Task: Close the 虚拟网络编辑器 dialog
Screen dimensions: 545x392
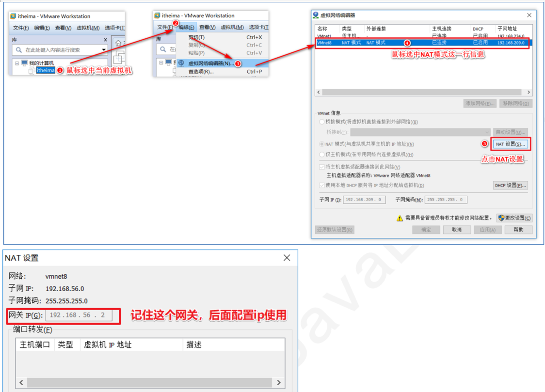Action: 529,15
